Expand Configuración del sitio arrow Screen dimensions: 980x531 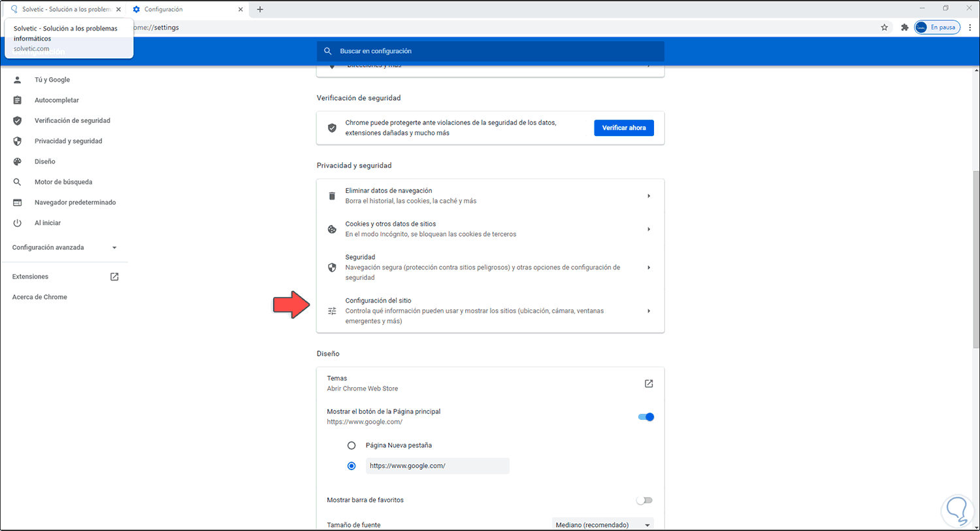tap(649, 311)
